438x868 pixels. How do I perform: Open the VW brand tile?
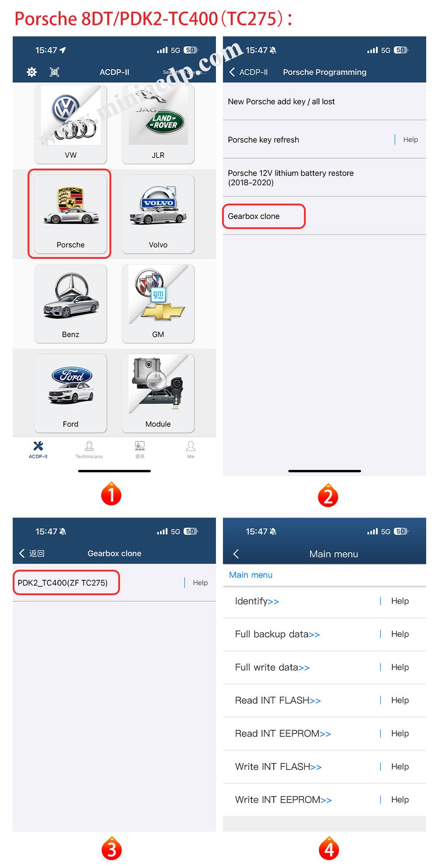71,124
